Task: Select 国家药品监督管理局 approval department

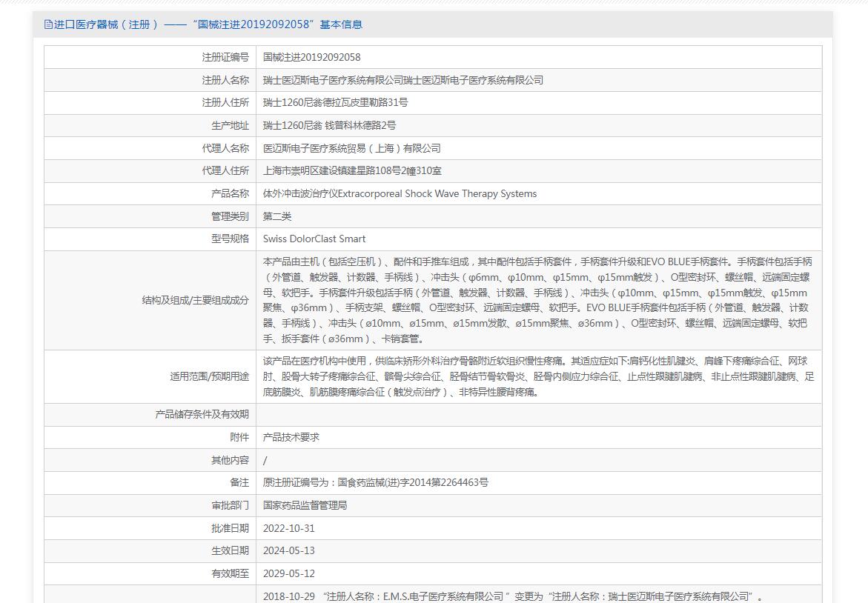Action: [305, 505]
